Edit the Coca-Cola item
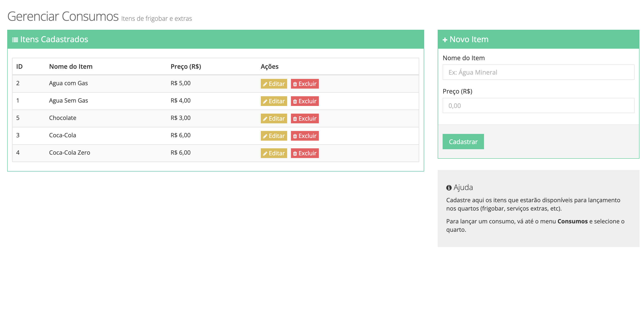Image resolution: width=644 pixels, height=321 pixels. coord(274,136)
